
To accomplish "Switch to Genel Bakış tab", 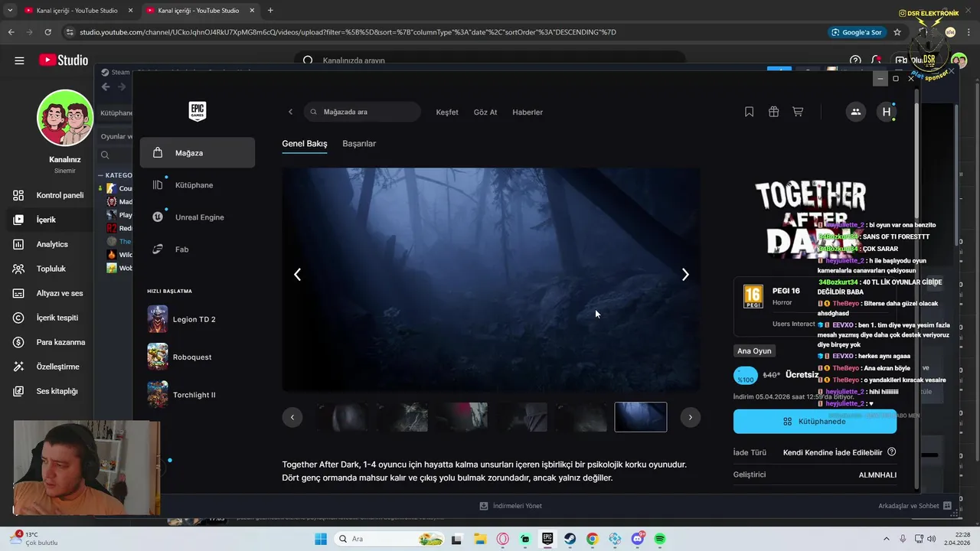I will [x=305, y=144].
